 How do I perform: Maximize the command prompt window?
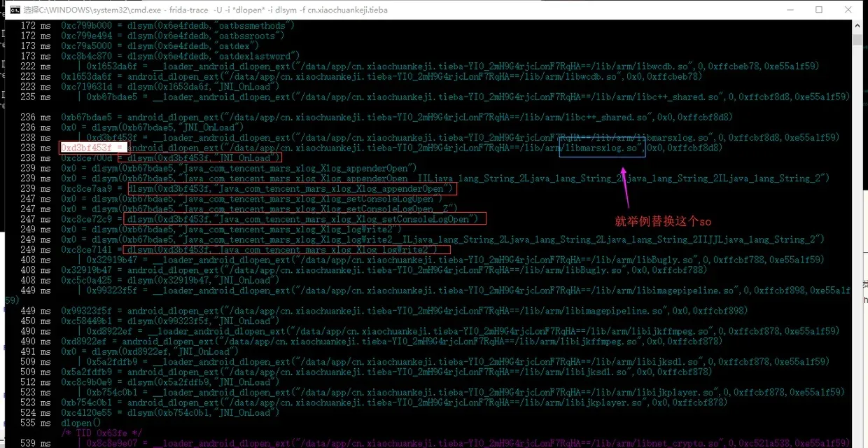(x=818, y=10)
